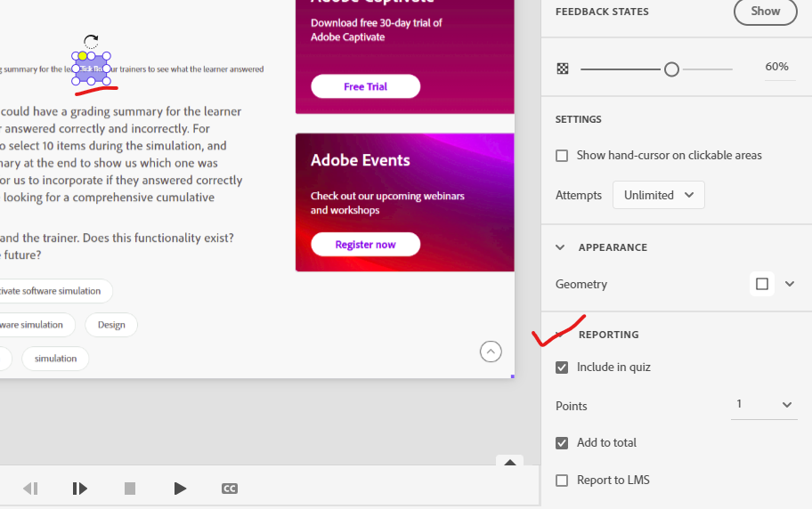Click the 'ivate software simulation' tag
Viewport: 812px width, 509px height.
click(56, 291)
